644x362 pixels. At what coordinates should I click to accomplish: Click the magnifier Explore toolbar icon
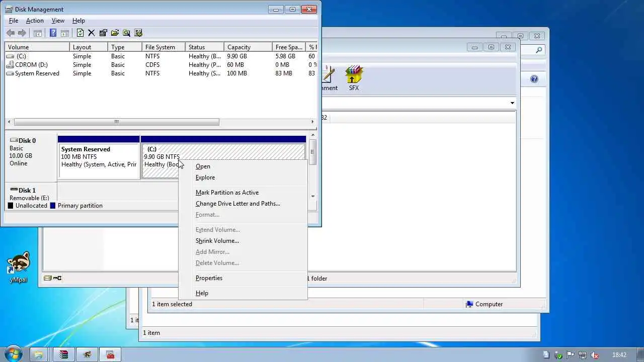click(x=126, y=33)
